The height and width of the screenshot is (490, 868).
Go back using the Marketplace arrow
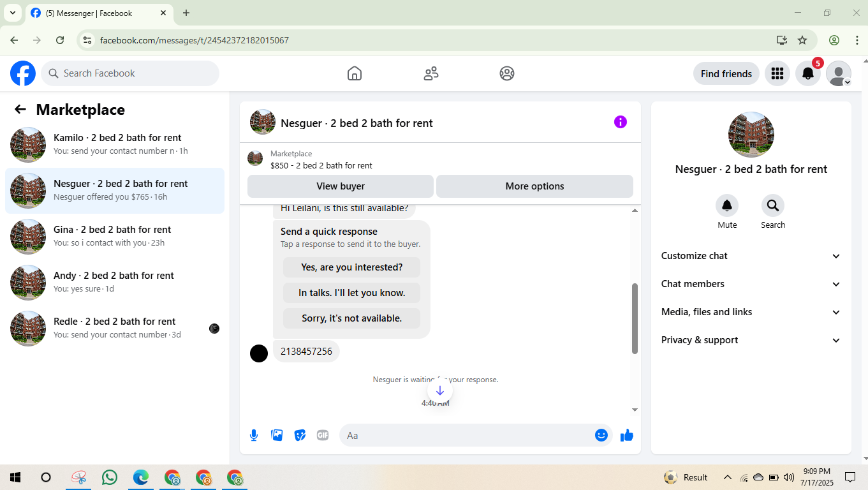point(20,109)
